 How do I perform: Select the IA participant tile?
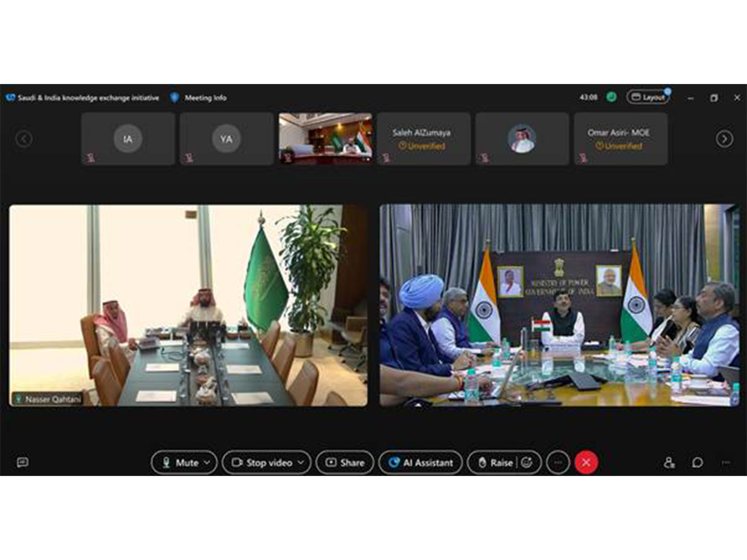(128, 139)
